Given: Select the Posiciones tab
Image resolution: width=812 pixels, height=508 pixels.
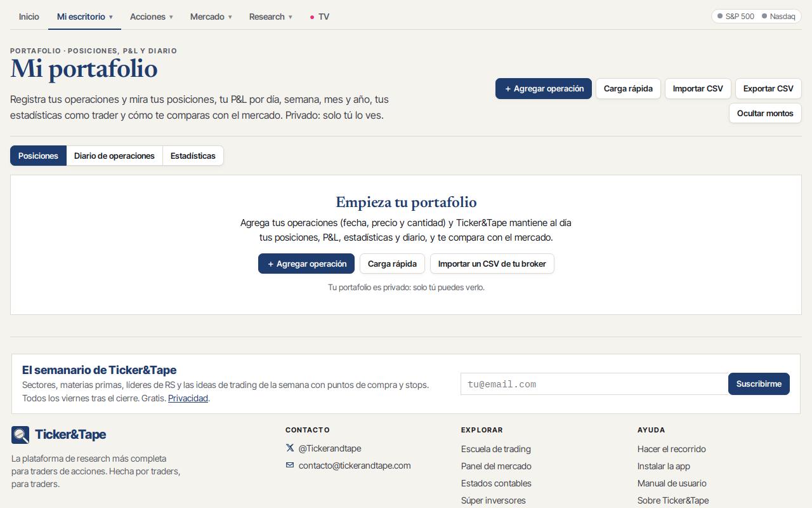Looking at the screenshot, I should 38,156.
